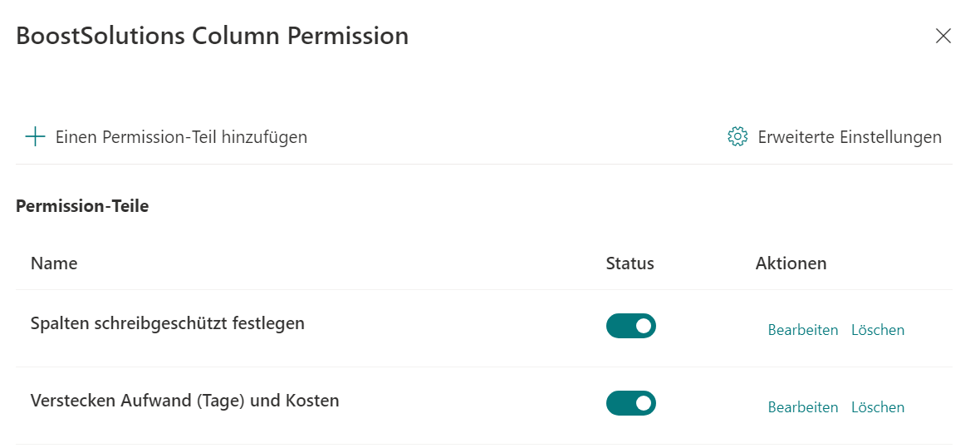980x448 pixels.
Task: Click the white knob on the second row's switch
Action: [643, 403]
